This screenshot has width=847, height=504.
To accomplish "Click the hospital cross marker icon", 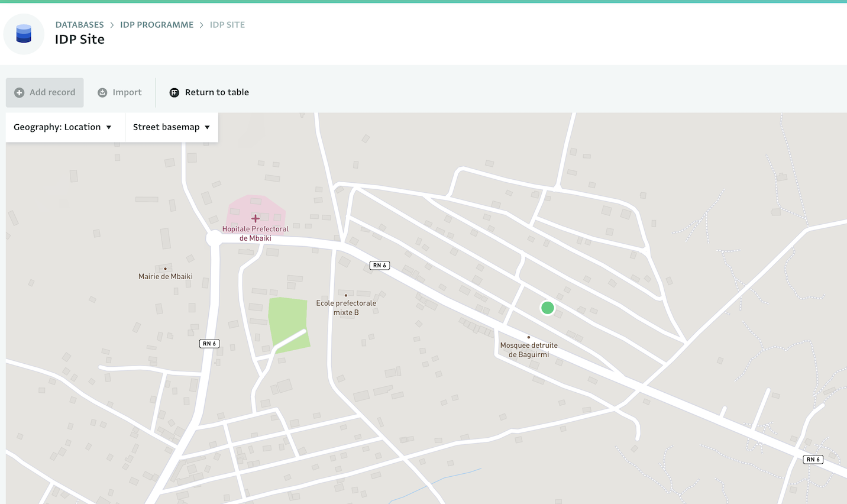I will click(x=256, y=218).
